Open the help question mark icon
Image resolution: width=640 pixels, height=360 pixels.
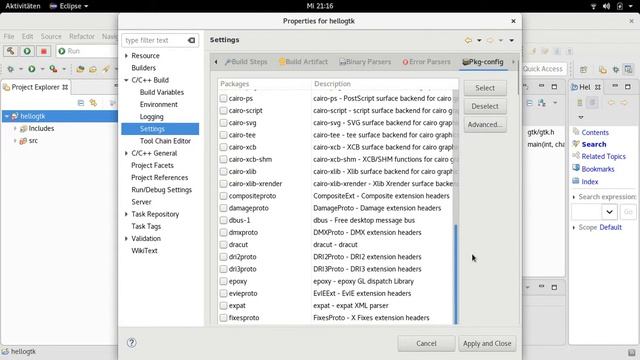point(131,343)
